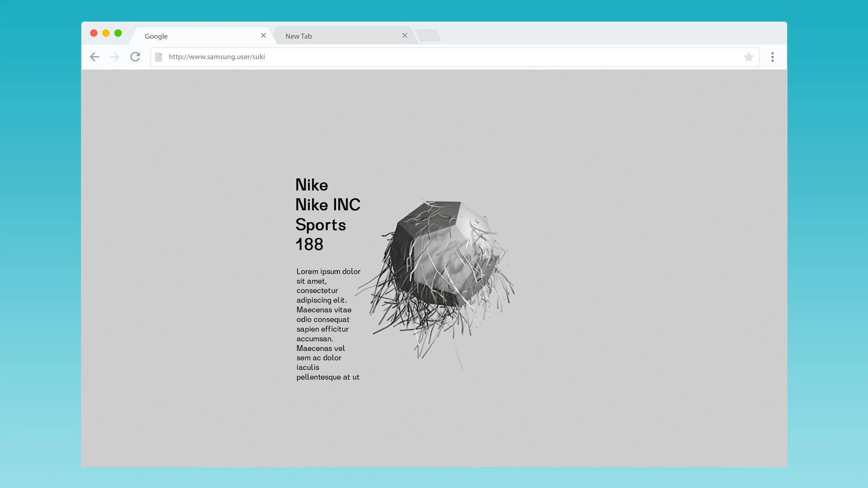Switch to the Google tab
The height and width of the screenshot is (488, 868).
(202, 36)
